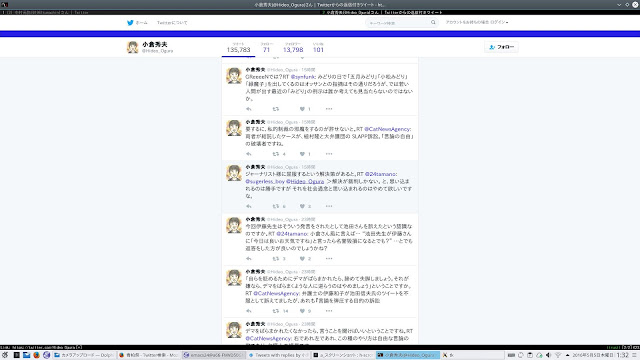
Task: Like the tweet starting 今回伊藤先生
Action: click(302, 258)
